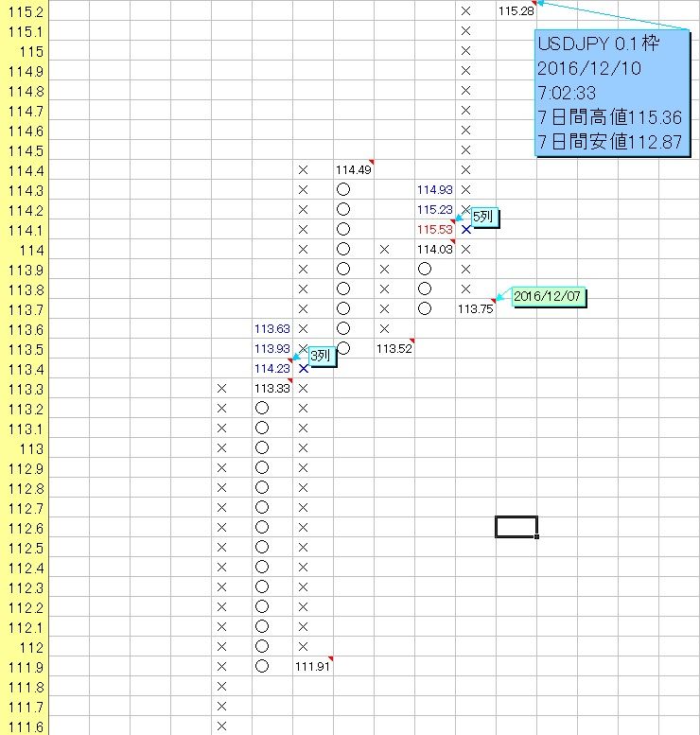Select the 2016/12/07 comment callout
Viewport: 700px width, 735px height.
(x=548, y=297)
